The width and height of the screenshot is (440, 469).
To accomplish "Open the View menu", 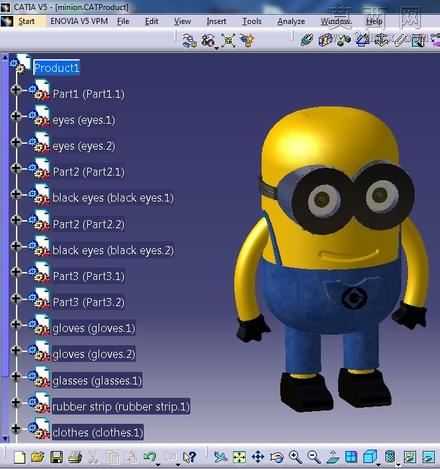I will [x=182, y=21].
